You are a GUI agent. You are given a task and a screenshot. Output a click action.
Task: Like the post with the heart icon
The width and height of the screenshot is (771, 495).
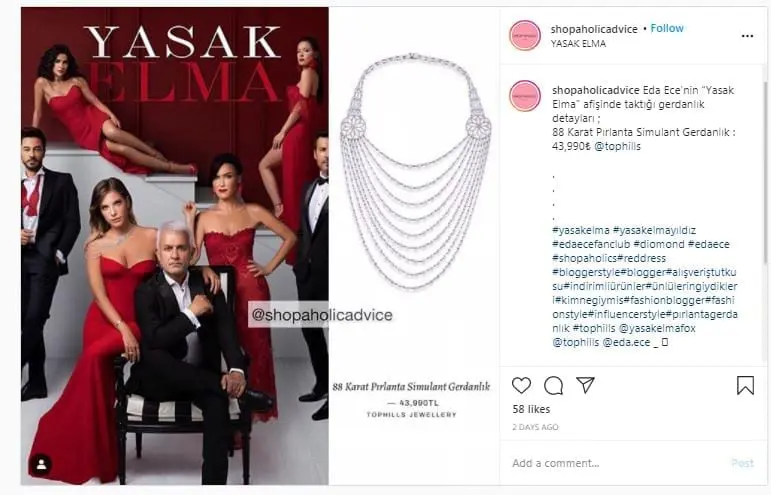pos(521,385)
